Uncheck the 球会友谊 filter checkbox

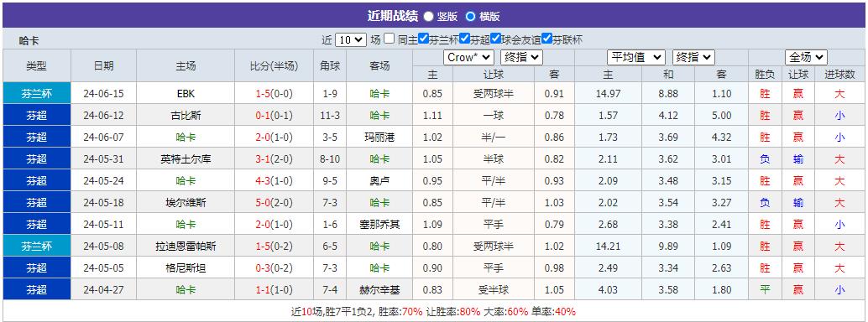coord(495,39)
